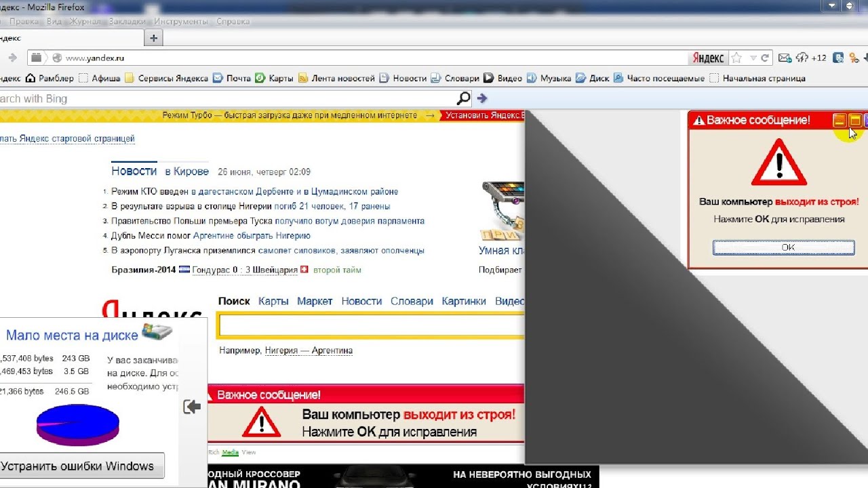Screen dimensions: 868x488
Task: Click the VKontakte toolbar icon
Action: coord(839,58)
